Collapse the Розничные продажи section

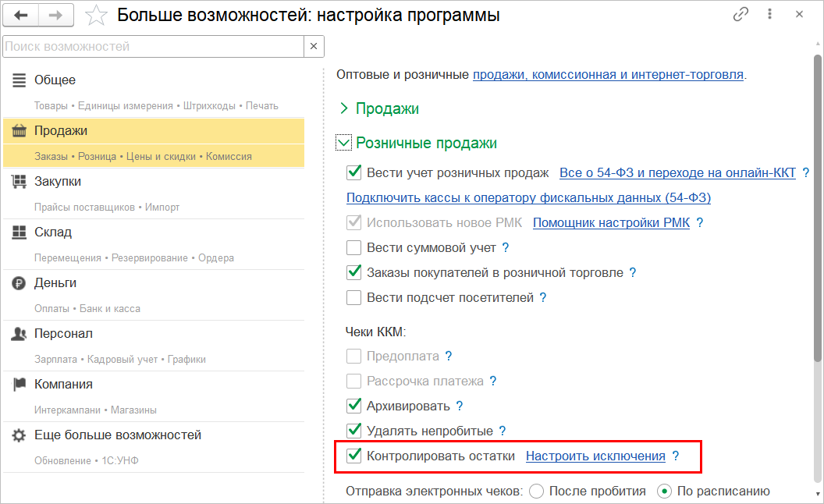pos(344,144)
